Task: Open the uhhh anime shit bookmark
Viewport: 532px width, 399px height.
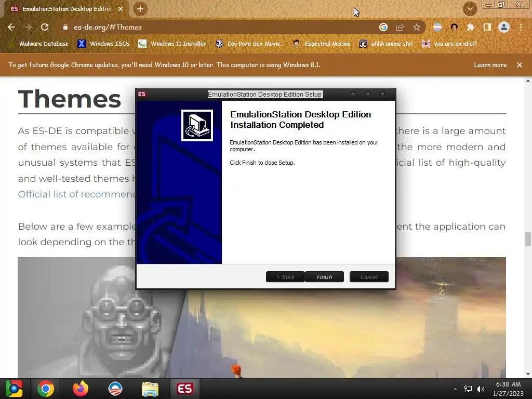Action: pyautogui.click(x=387, y=44)
